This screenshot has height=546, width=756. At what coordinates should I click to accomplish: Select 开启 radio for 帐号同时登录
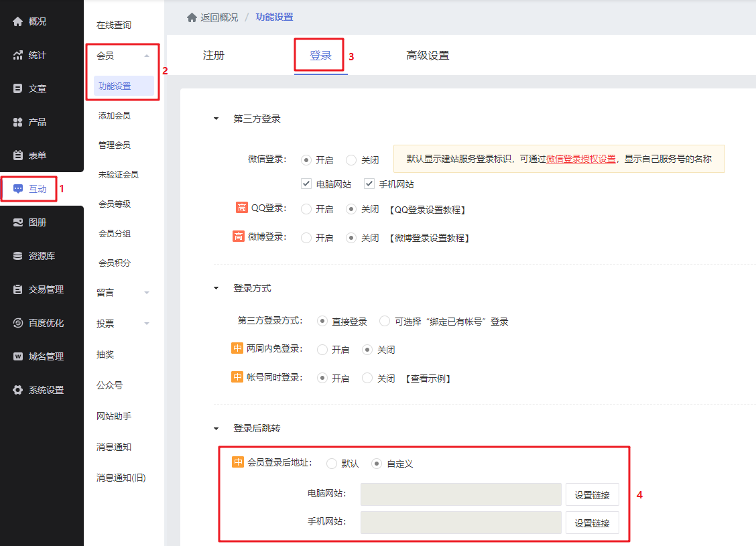(322, 379)
